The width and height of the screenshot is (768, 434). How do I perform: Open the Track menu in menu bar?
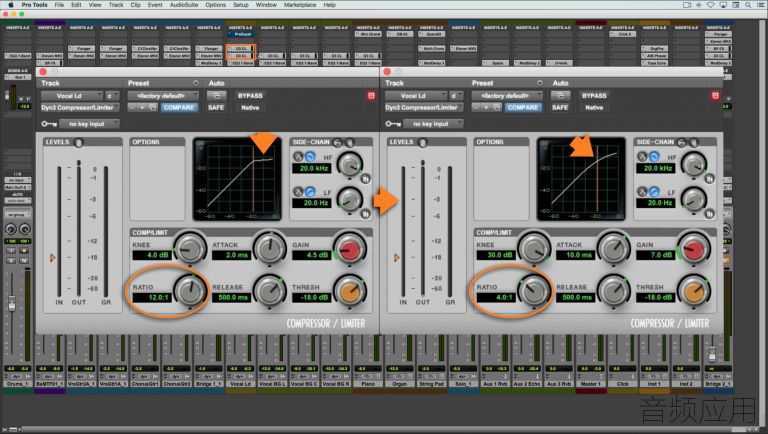click(116, 4)
